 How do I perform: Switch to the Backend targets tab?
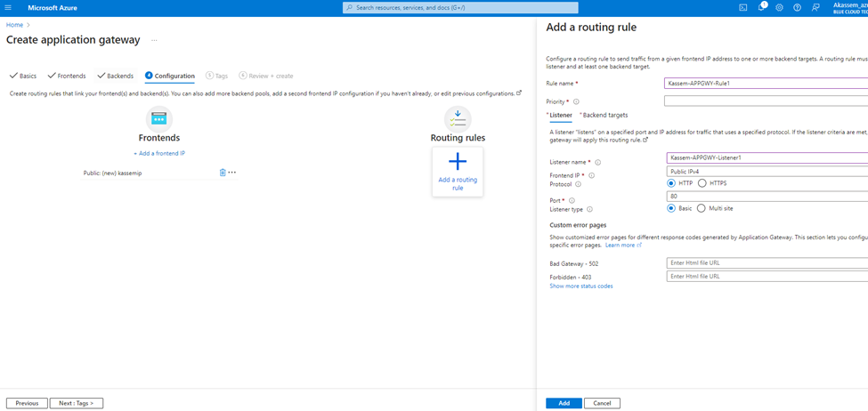click(x=604, y=115)
